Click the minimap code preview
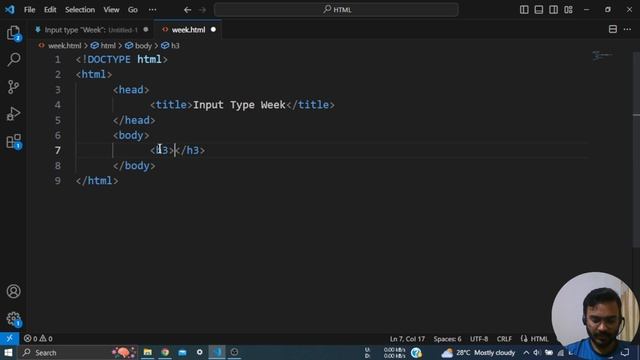The width and height of the screenshot is (640, 360). point(602,56)
